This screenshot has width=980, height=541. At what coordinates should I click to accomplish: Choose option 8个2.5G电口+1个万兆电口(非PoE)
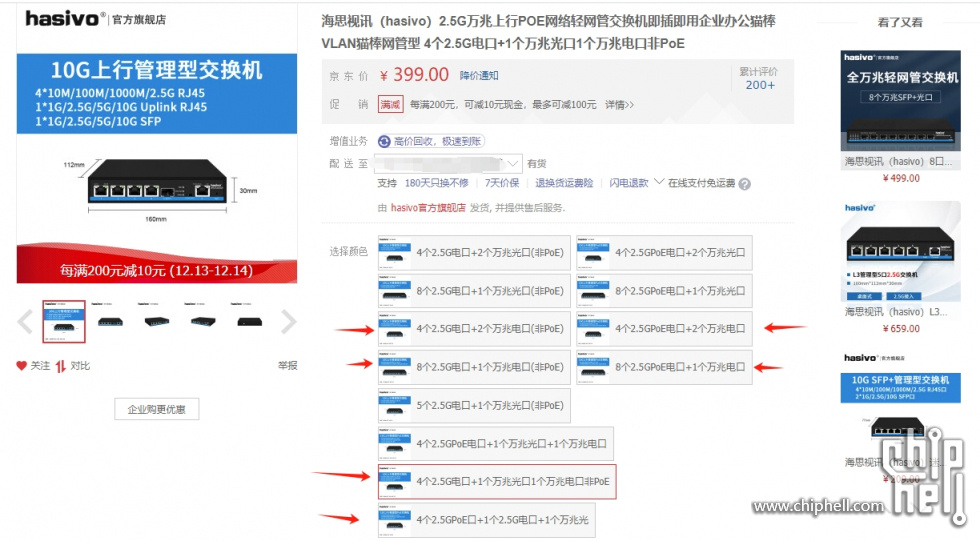tap(474, 367)
